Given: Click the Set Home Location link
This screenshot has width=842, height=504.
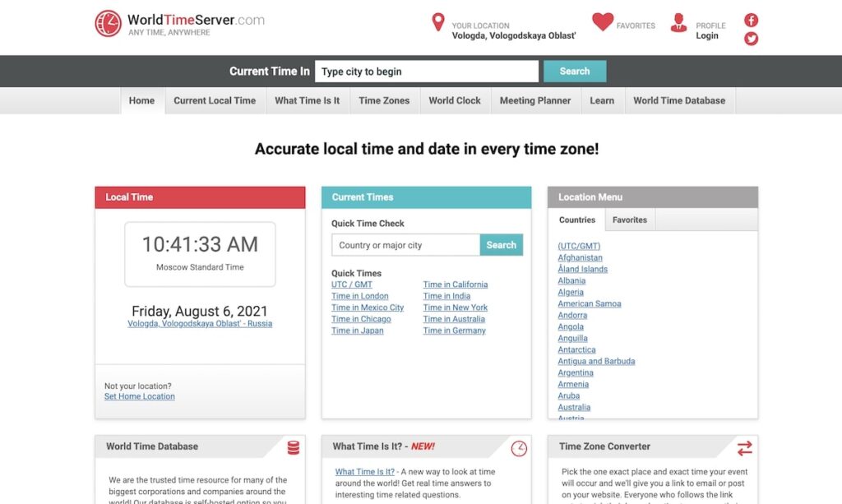Looking at the screenshot, I should point(140,396).
